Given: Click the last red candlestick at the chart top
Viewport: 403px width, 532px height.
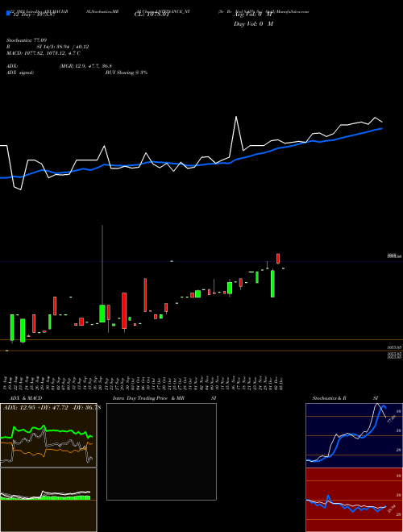Looking at the screenshot, I should [x=278, y=259].
